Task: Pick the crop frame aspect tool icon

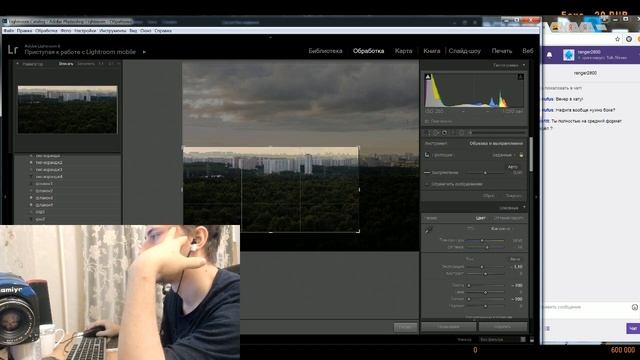Action: [x=427, y=155]
